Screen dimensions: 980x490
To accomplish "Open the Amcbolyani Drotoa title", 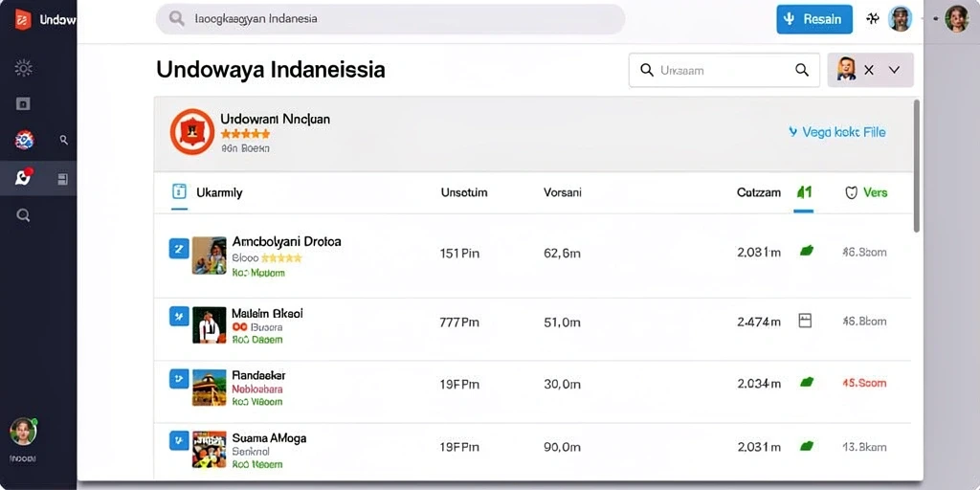I will pyautogui.click(x=287, y=241).
